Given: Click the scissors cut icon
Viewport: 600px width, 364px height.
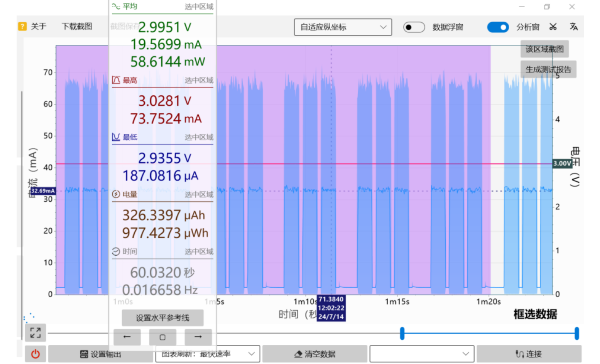Looking at the screenshot, I should pos(553,27).
